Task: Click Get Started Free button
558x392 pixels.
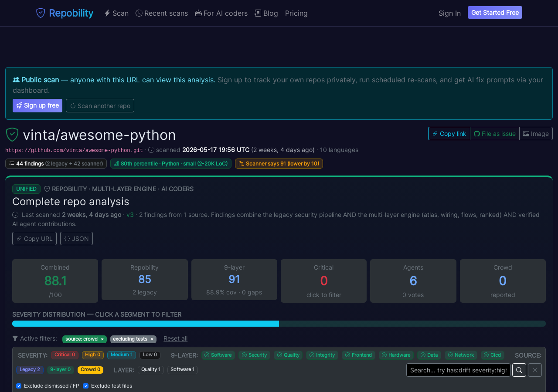Action: click(x=495, y=13)
